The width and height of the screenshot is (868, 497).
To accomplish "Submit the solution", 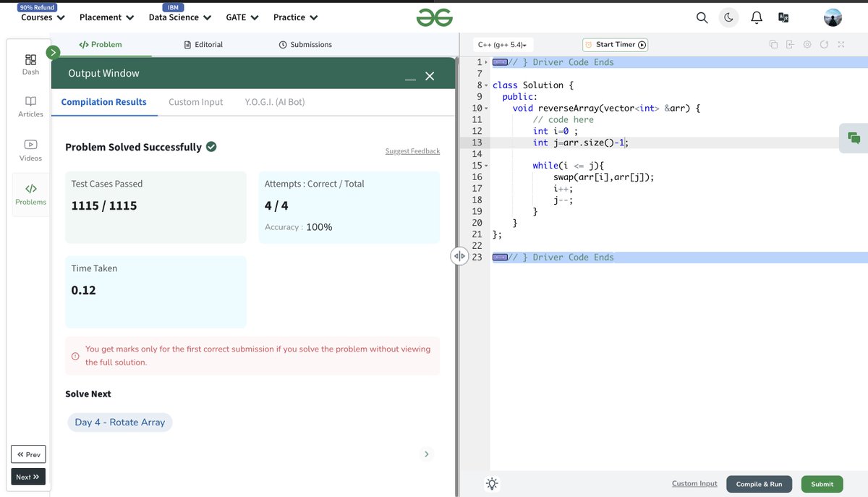I will click(822, 484).
